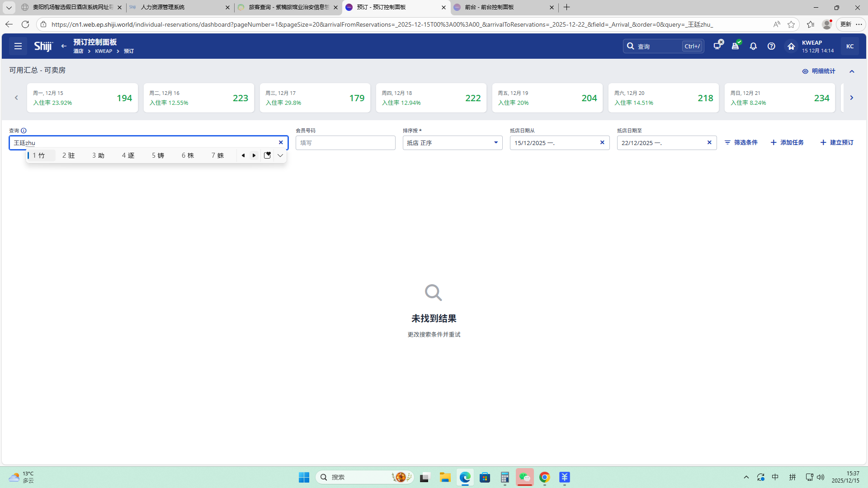Open the 抵店 正序 sort dropdown
The width and height of the screenshot is (868, 488).
coord(453,143)
